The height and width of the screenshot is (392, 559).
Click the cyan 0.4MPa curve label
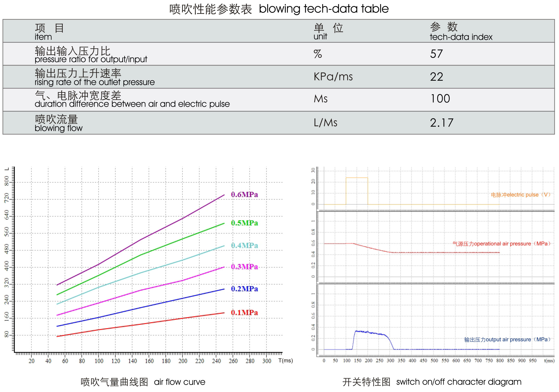click(244, 245)
